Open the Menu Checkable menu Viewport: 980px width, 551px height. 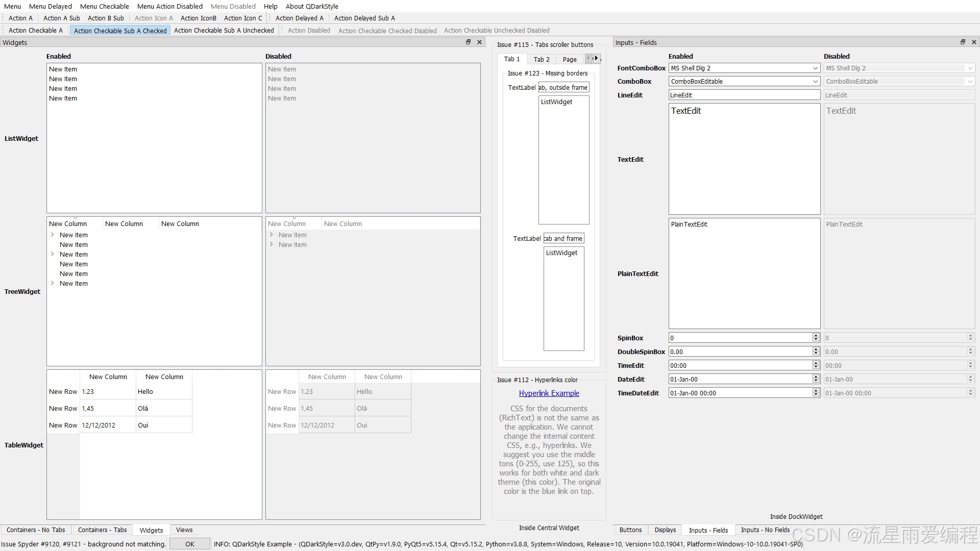104,7
